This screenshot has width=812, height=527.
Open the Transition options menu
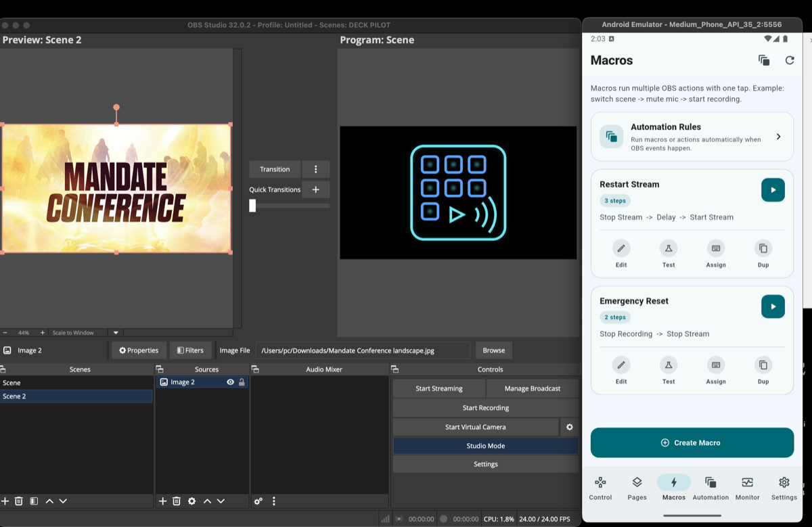coord(315,168)
